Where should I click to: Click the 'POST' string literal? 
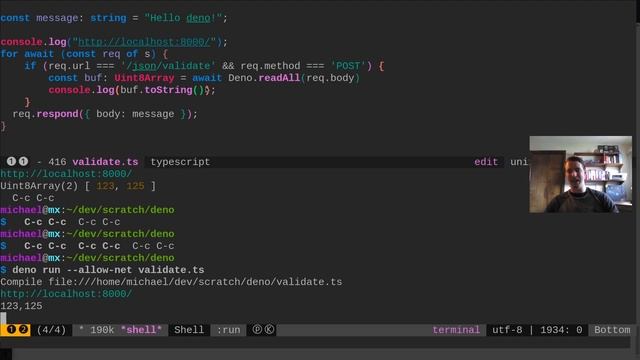point(348,66)
